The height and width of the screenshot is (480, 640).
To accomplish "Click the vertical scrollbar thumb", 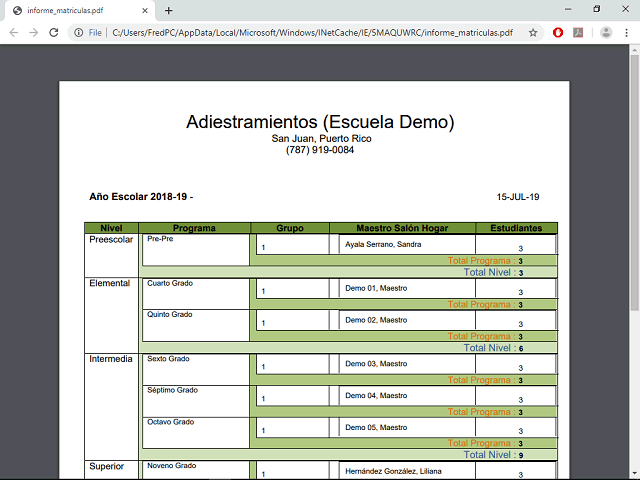I will click(x=634, y=183).
